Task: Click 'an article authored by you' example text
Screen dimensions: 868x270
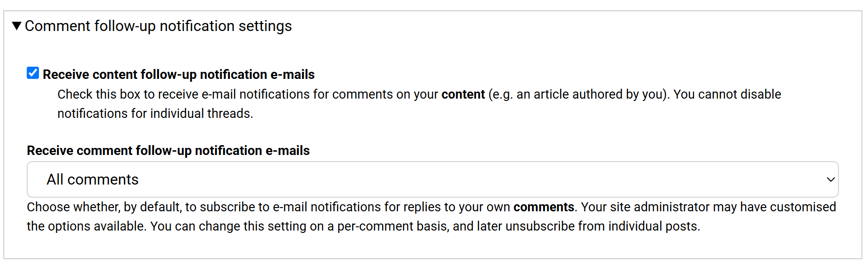Action: (x=590, y=94)
